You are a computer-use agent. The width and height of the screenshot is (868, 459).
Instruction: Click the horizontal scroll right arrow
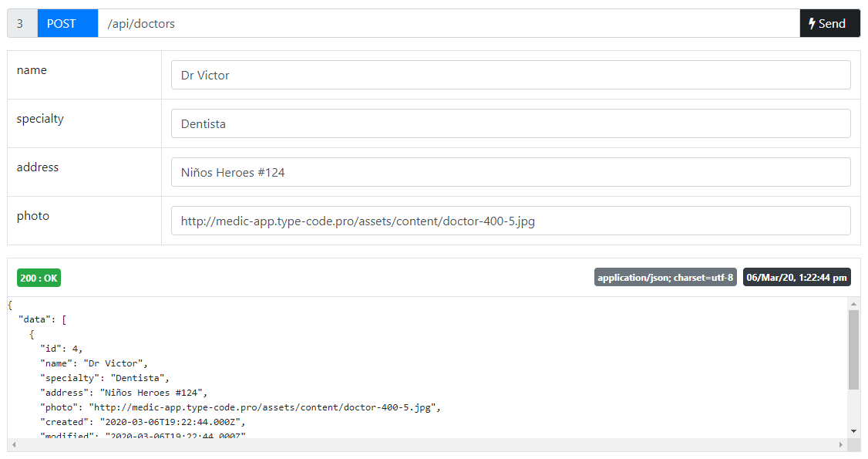pyautogui.click(x=841, y=444)
